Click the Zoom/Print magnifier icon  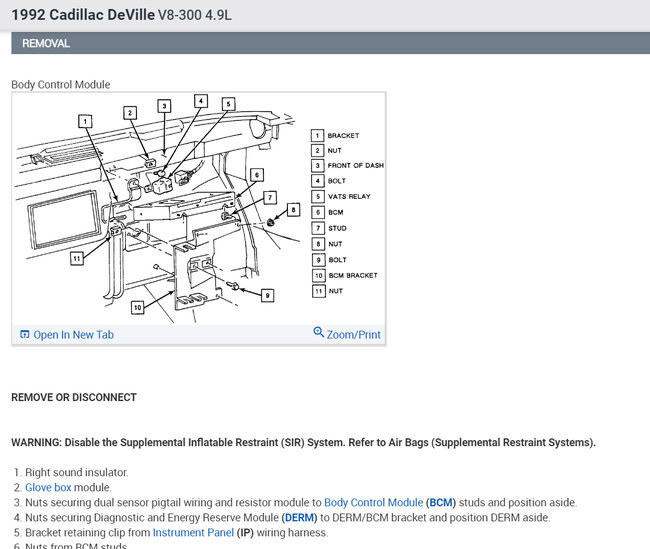[x=318, y=332]
